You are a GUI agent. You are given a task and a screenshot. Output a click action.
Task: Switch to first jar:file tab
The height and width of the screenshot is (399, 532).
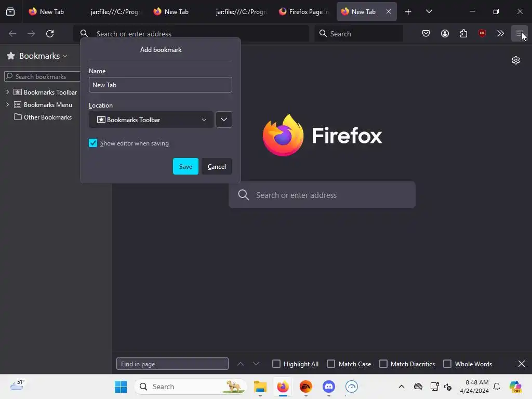pyautogui.click(x=115, y=11)
